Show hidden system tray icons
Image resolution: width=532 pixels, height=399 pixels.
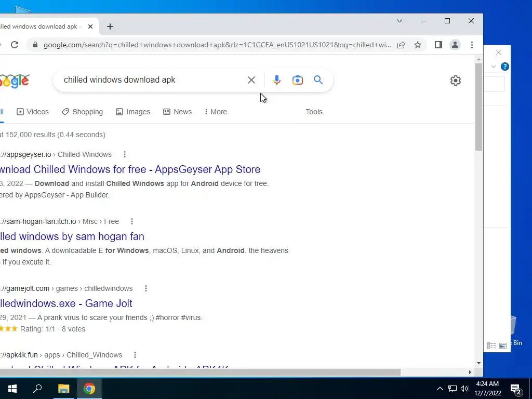[440, 389]
